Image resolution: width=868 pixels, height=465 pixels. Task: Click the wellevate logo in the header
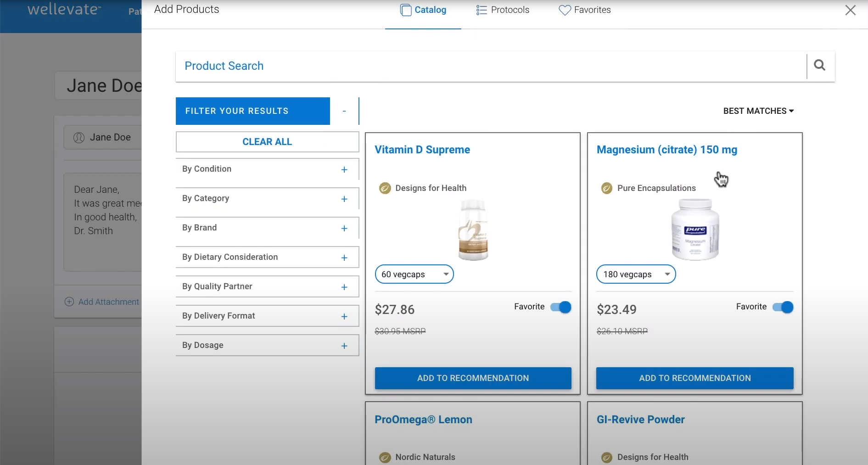64,9
